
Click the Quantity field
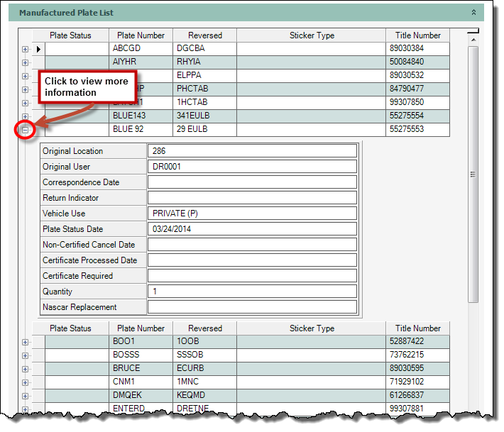click(252, 292)
